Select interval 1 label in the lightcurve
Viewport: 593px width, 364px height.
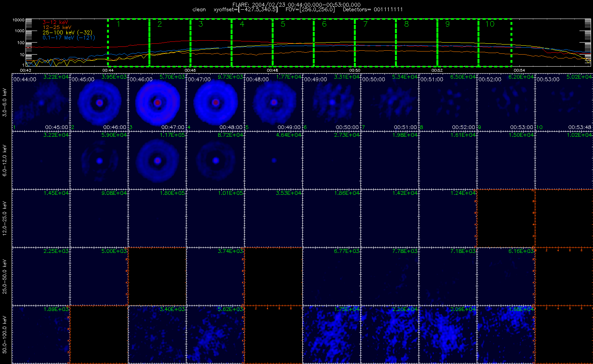tap(119, 24)
